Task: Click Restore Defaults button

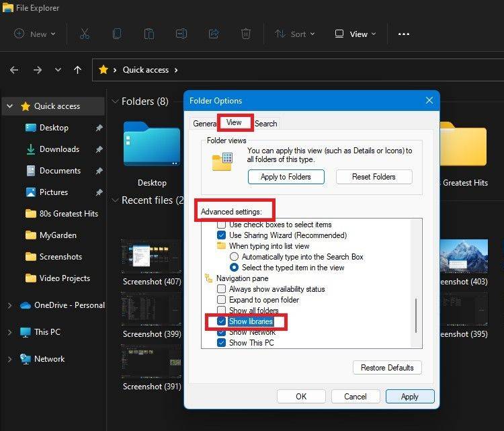Action: [387, 368]
